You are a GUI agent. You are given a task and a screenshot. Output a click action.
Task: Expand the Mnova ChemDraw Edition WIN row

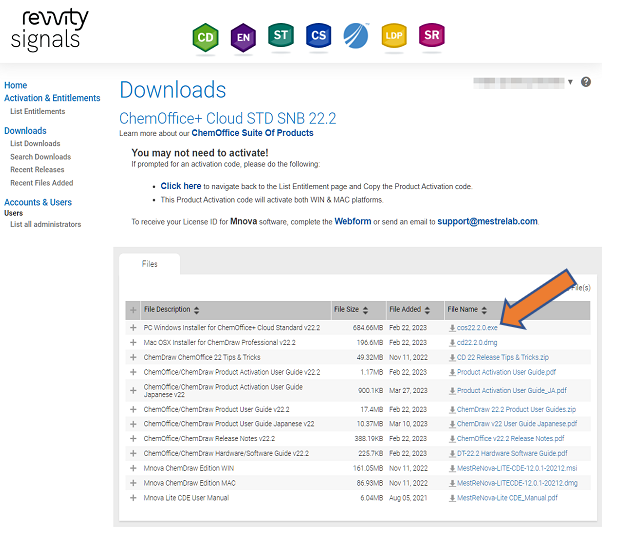point(133,468)
